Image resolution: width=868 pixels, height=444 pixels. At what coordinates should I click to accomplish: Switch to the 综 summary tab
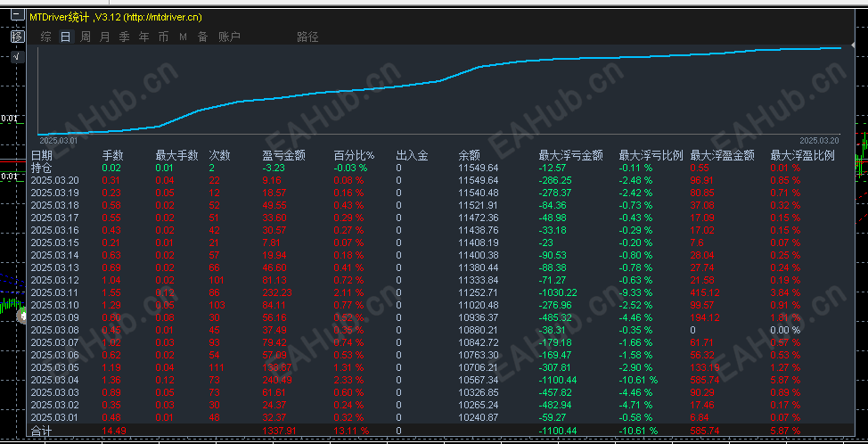pyautogui.click(x=46, y=37)
